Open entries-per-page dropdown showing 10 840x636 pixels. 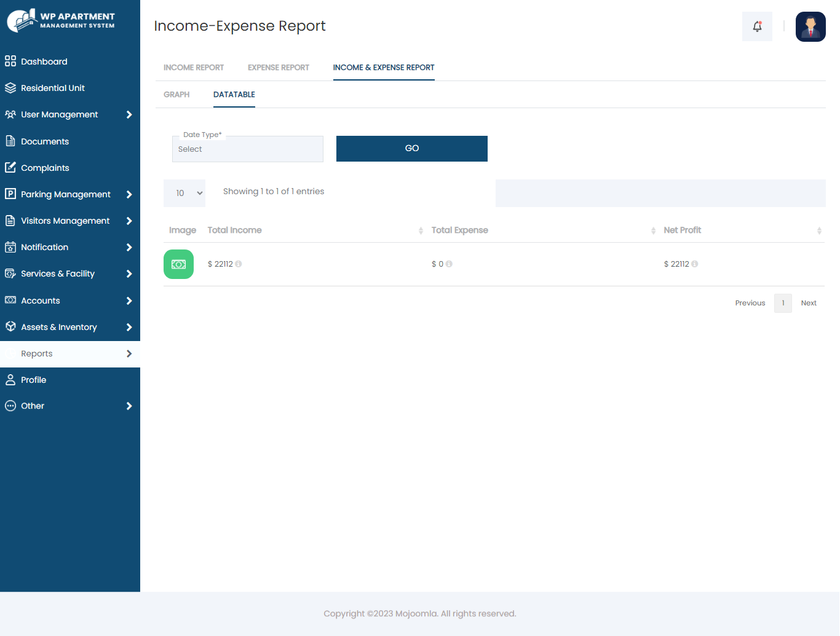(x=184, y=193)
